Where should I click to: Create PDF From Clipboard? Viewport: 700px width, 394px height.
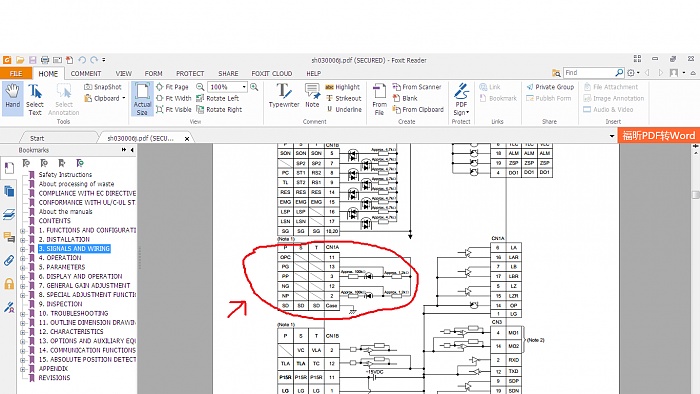pos(418,109)
